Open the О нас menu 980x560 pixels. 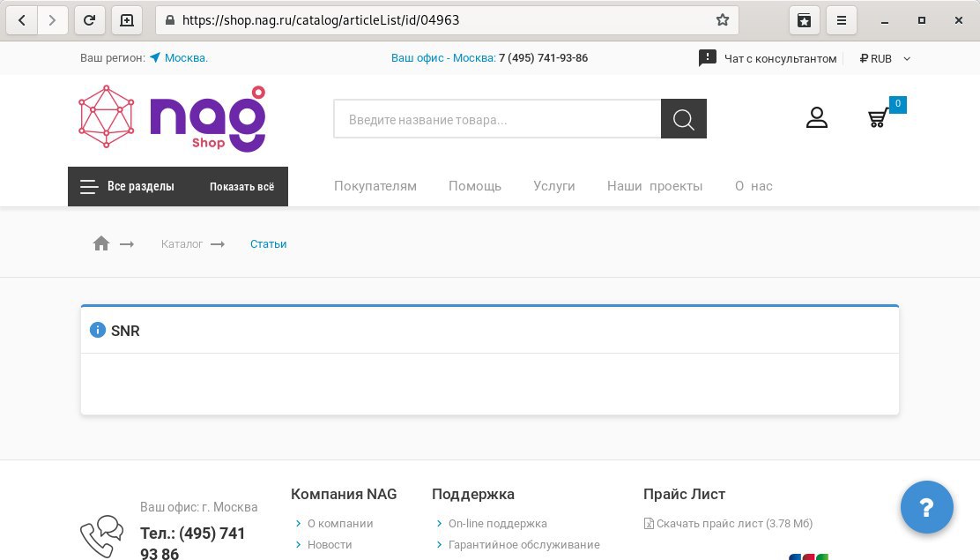754,186
